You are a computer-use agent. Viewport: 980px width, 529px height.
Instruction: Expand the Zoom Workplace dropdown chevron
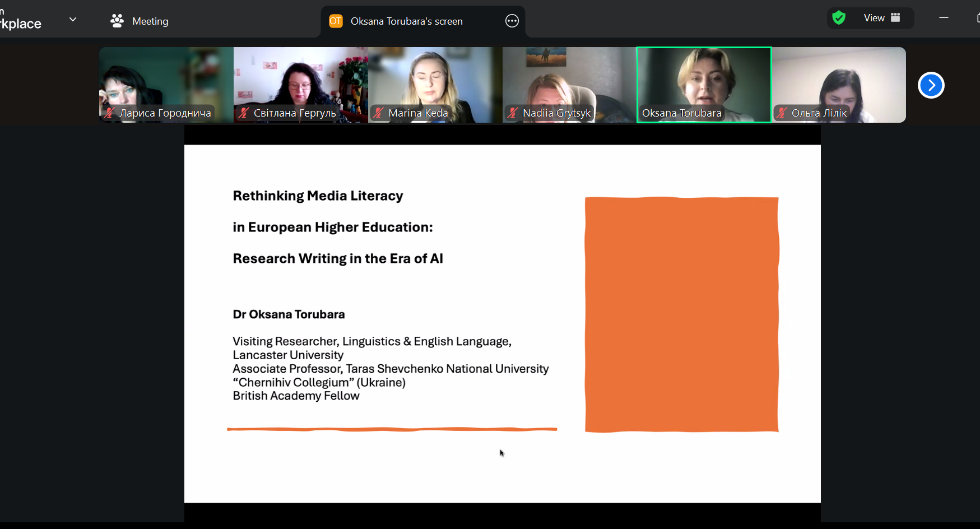(73, 20)
